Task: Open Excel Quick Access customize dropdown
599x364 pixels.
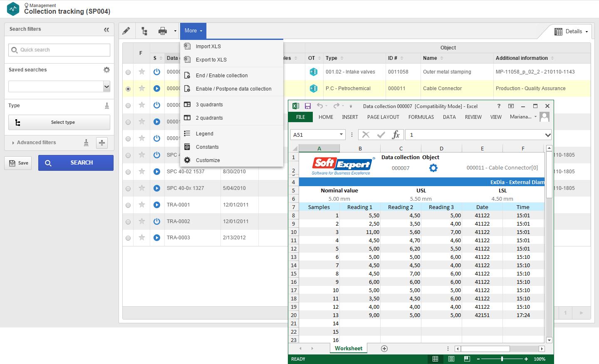Action: coord(351,106)
